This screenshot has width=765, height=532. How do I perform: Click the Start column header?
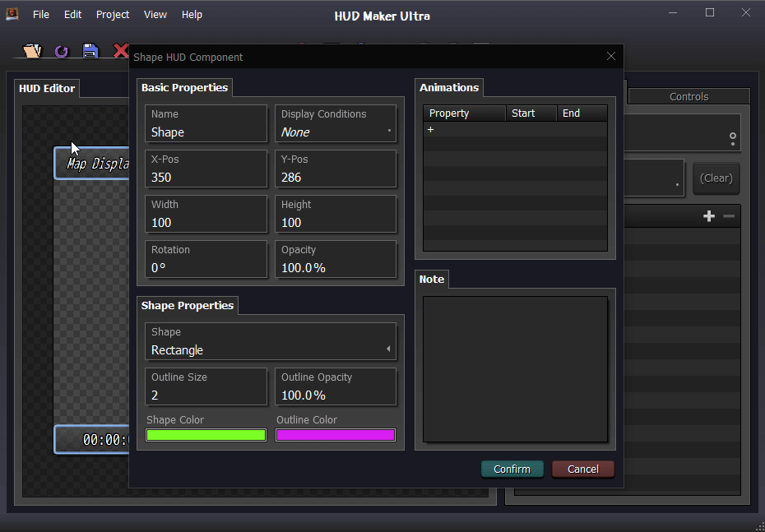pos(531,113)
